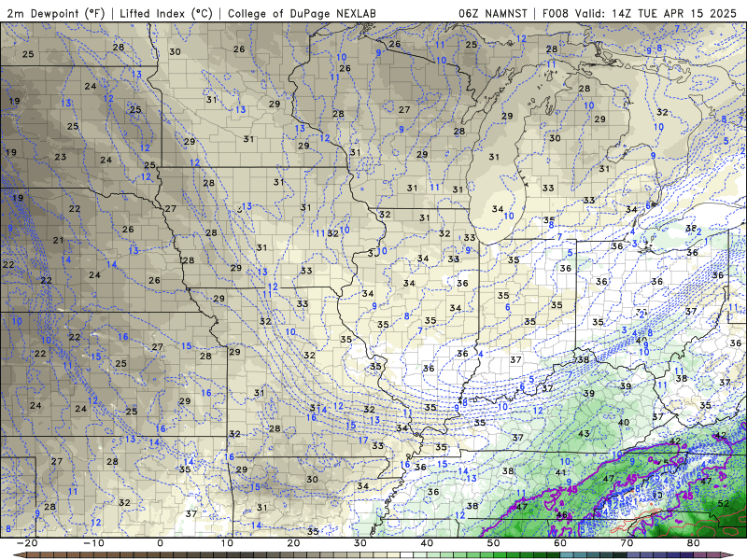Click the 'F008 Valid: 14Z TUE APR 15 2025' text
Viewport: 747px width, 560px height.
coord(640,13)
